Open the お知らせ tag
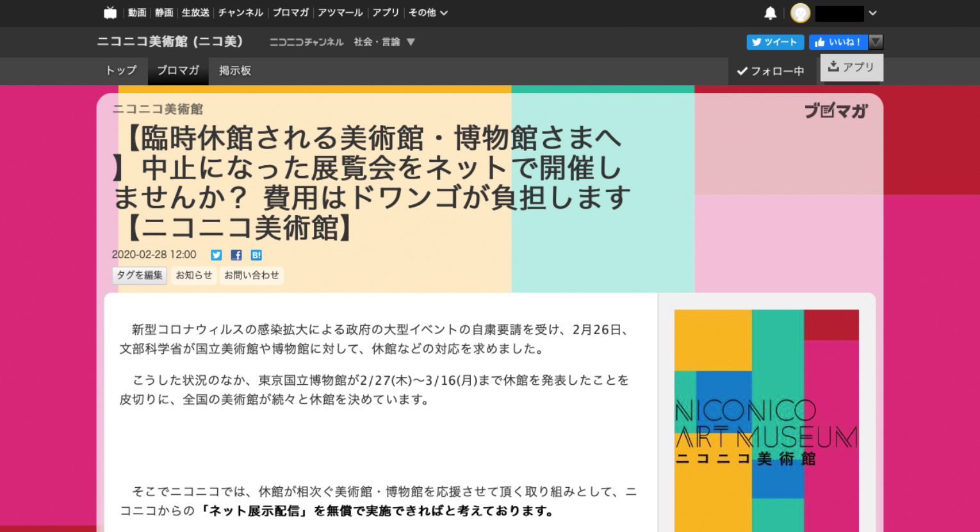Viewport: 980px width, 532px height. [x=194, y=275]
